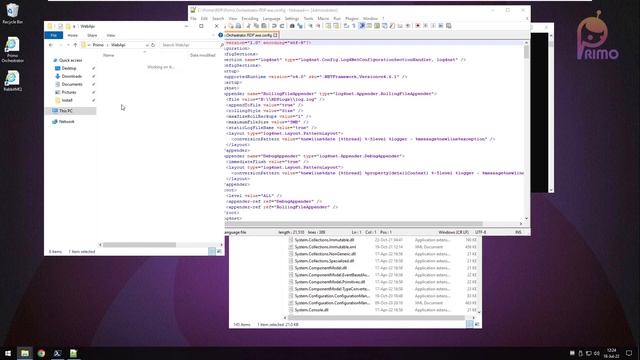
Task: Select Downloads in navigation pane
Action: click(71, 76)
